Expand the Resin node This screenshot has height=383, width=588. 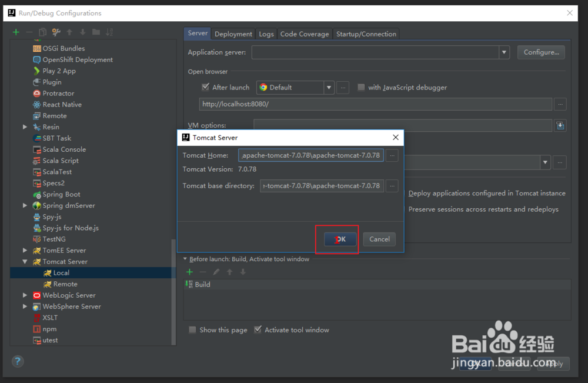tap(25, 127)
